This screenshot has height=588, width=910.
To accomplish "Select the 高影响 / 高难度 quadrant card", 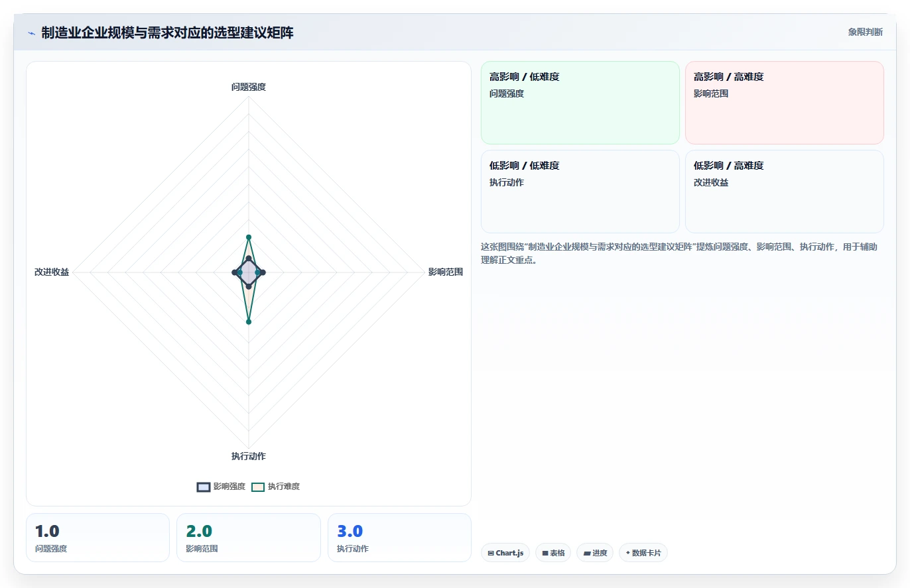I will click(x=785, y=103).
